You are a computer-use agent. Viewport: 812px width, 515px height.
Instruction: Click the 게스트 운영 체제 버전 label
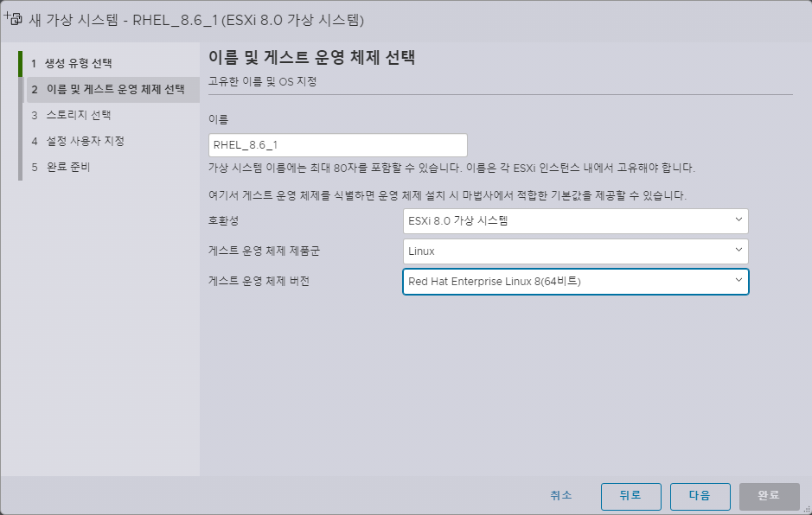point(259,281)
